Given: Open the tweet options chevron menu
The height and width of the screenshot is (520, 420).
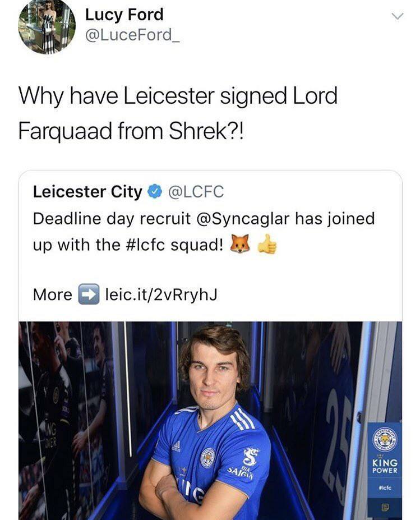Looking at the screenshot, I should click(x=397, y=16).
